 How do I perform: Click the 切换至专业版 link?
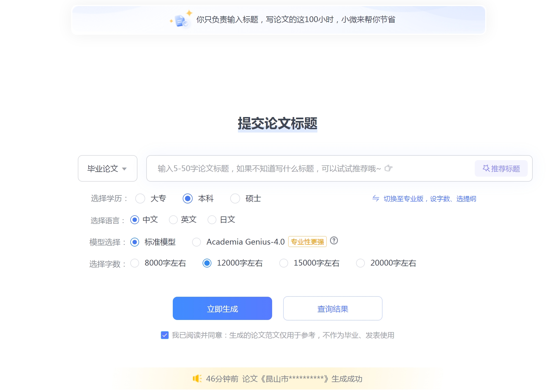[x=403, y=198]
